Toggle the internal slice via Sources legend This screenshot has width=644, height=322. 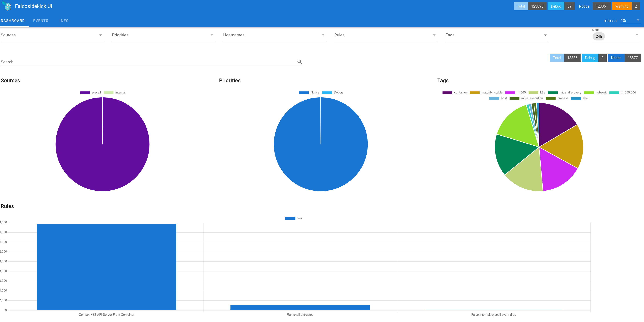point(109,92)
